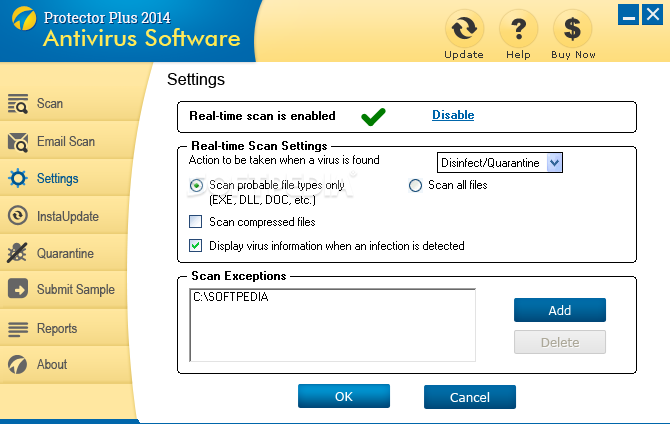Click the Add exception button
The height and width of the screenshot is (424, 670).
pyautogui.click(x=560, y=310)
